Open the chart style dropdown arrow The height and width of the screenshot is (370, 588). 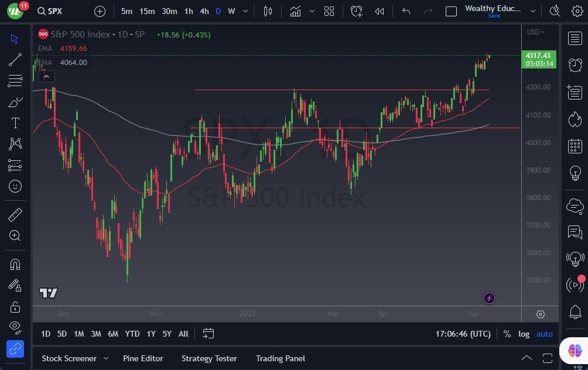(312, 11)
